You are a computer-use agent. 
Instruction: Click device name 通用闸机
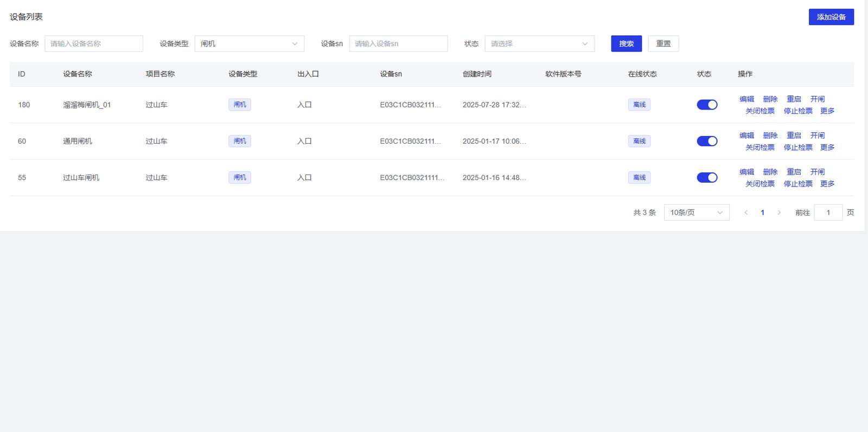point(78,141)
